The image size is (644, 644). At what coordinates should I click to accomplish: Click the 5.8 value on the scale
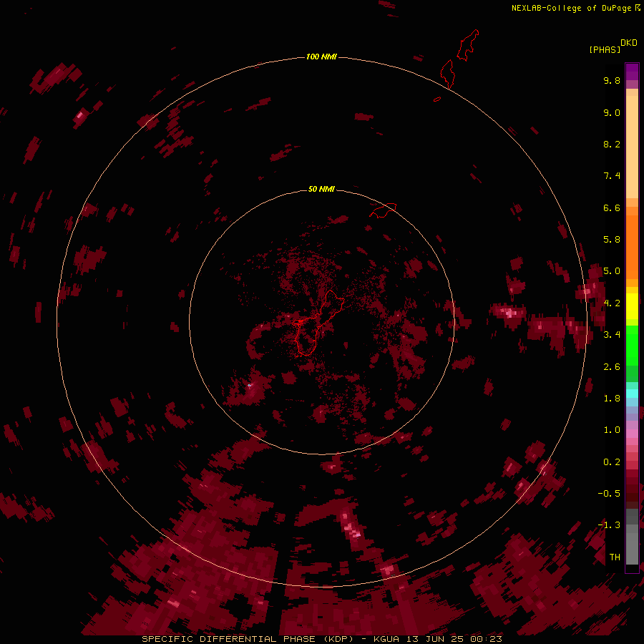(x=612, y=240)
